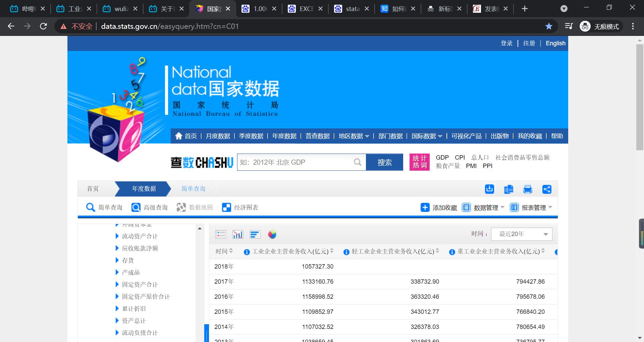
Task: Sort by 重工业企业主营业务收入 column
Action: pyautogui.click(x=543, y=251)
